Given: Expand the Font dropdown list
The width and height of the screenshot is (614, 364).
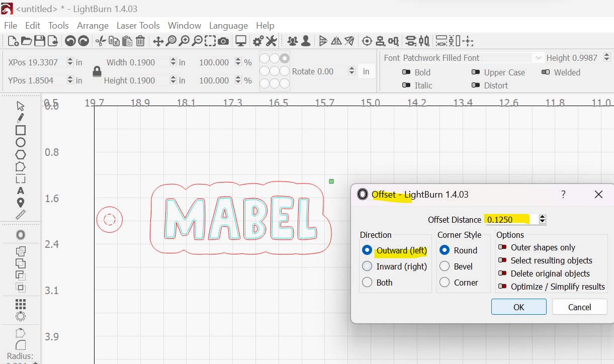Looking at the screenshot, I should 539,58.
